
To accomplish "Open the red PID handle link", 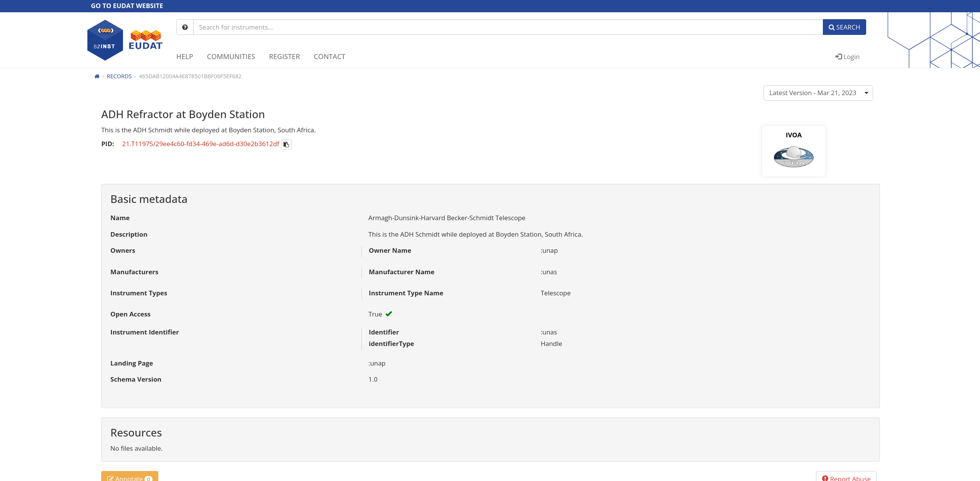I will coord(200,144).
